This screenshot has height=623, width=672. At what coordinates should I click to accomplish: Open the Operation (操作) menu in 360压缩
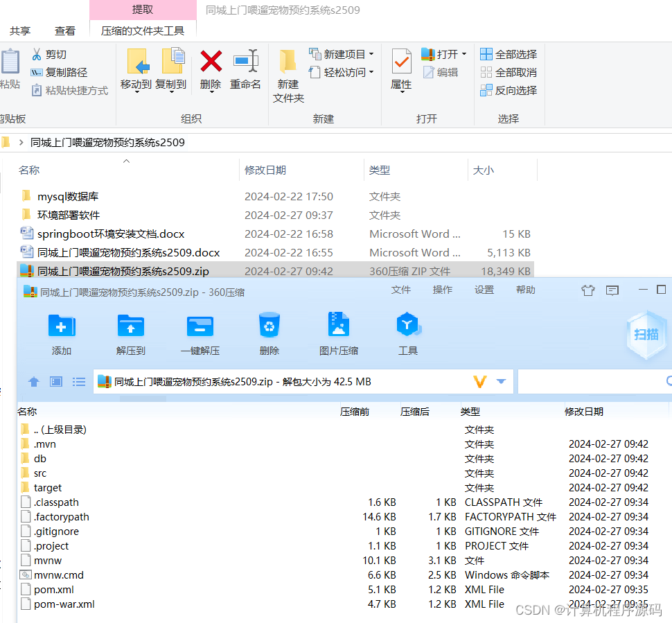pyautogui.click(x=443, y=290)
